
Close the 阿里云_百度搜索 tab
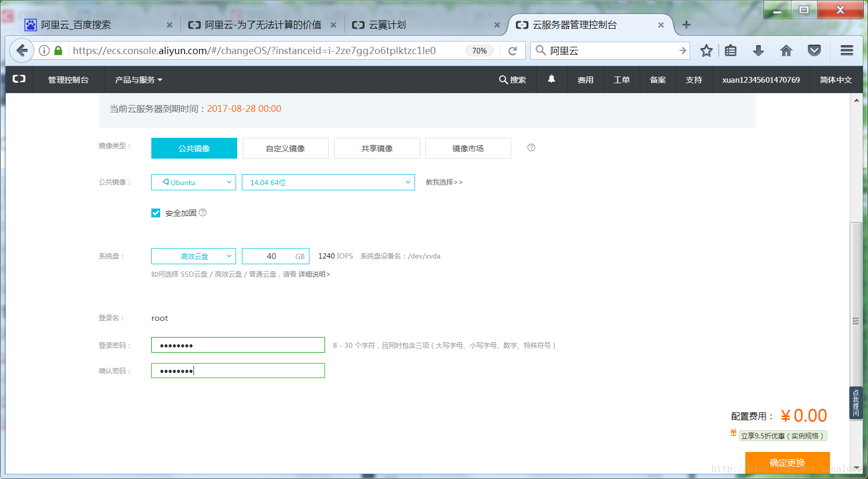pos(170,25)
